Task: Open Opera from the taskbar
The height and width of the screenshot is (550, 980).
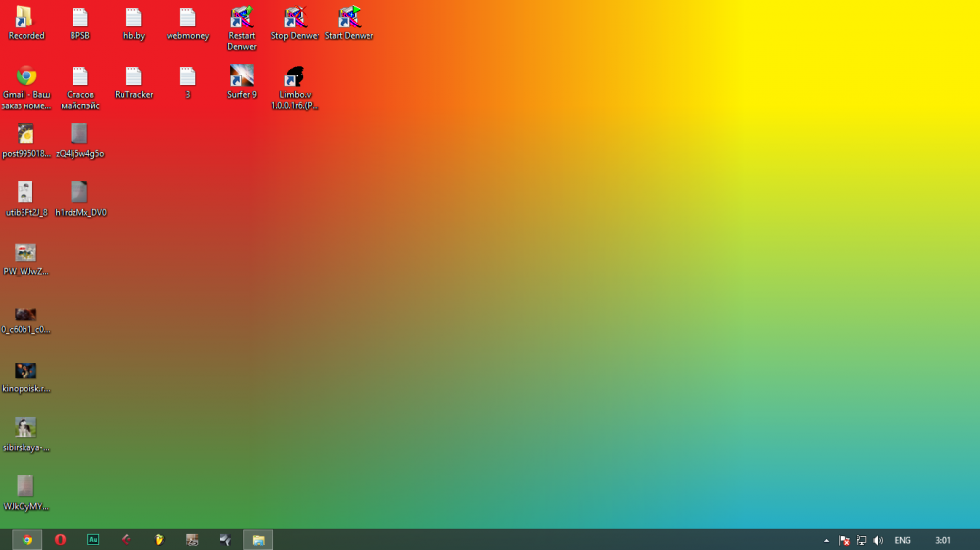Action: [60, 540]
